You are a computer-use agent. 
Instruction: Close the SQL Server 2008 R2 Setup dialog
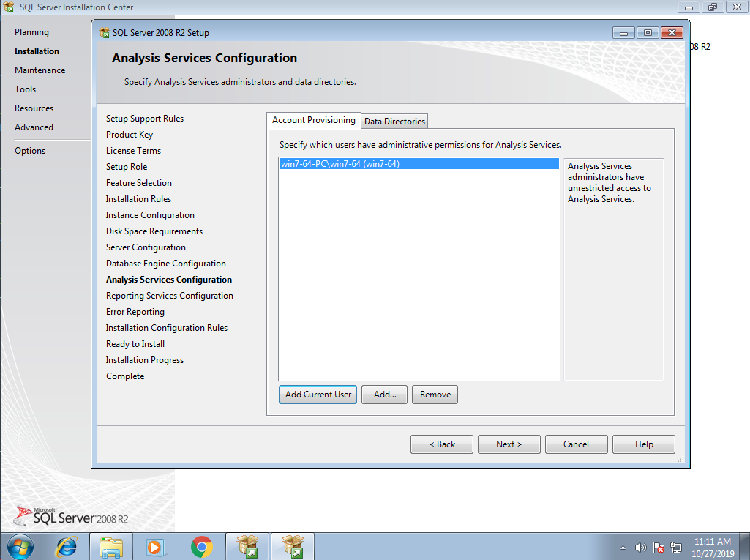point(672,32)
